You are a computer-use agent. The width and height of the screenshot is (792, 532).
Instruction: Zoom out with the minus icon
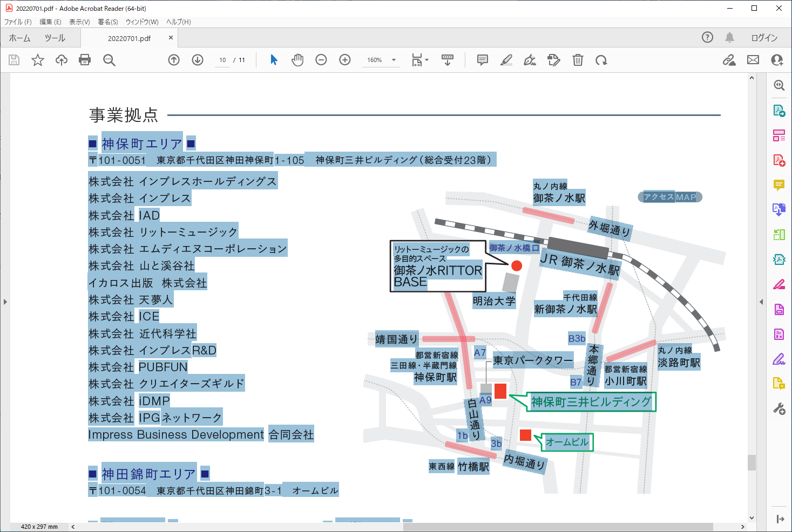coord(321,60)
